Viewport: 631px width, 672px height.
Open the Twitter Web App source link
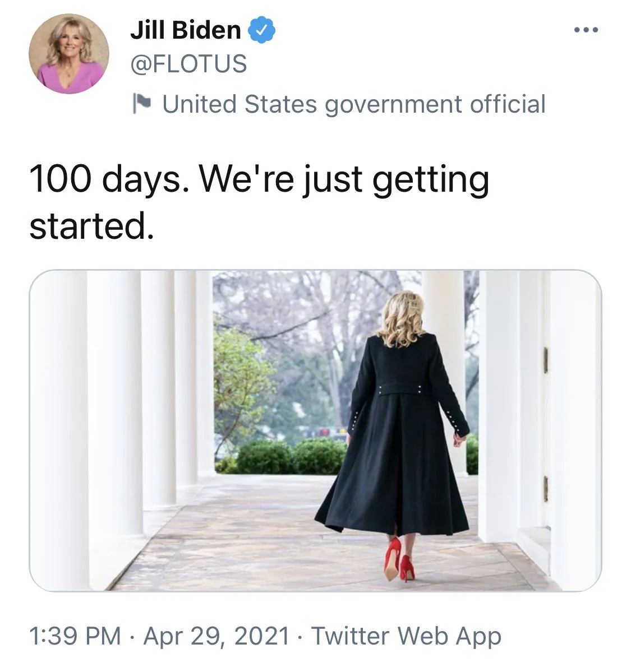point(406,636)
